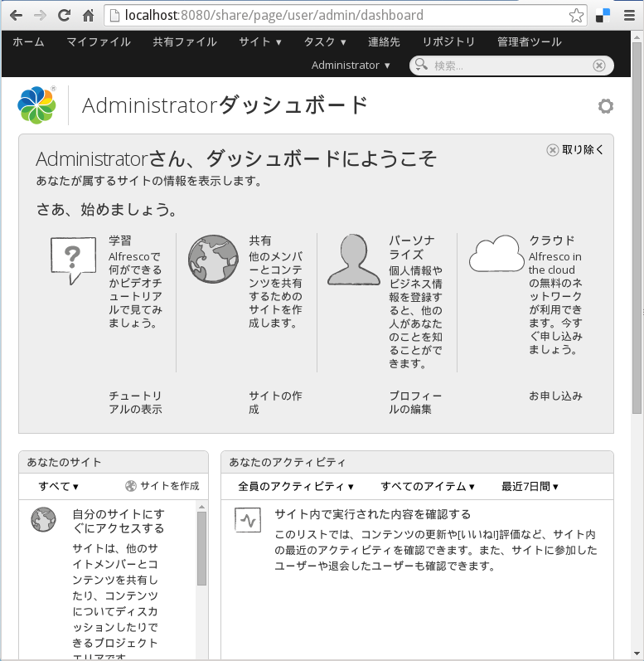Screen dimensions: 644x661
Task: Click the チュートリアルの表示 link
Action: [x=135, y=402]
